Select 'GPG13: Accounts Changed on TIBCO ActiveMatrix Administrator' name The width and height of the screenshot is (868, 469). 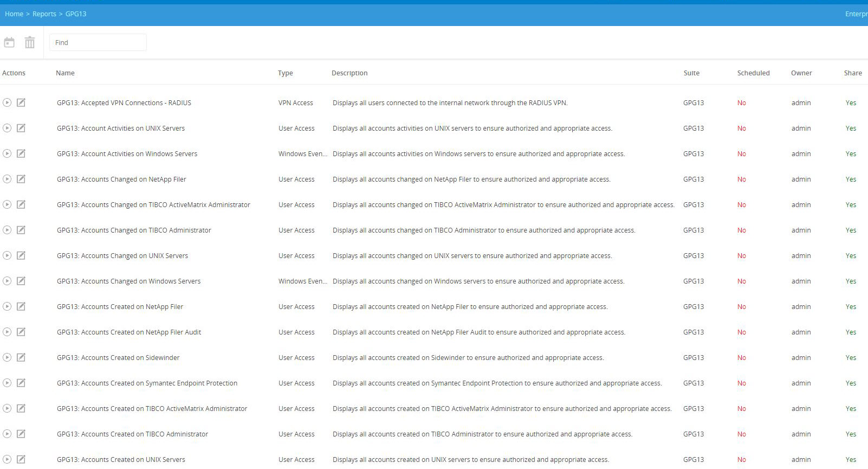[153, 205]
